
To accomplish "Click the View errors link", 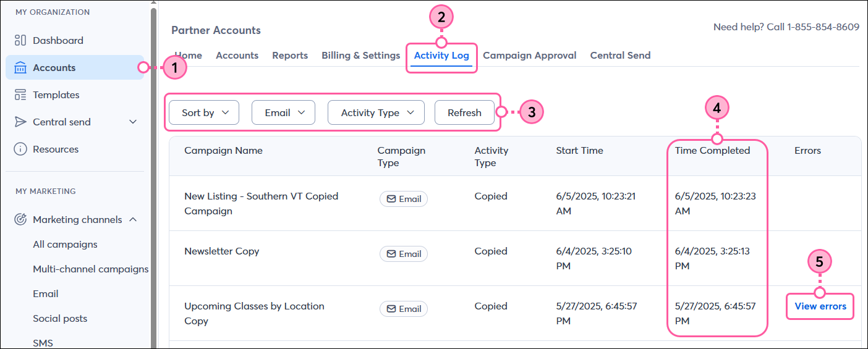I will coord(820,306).
